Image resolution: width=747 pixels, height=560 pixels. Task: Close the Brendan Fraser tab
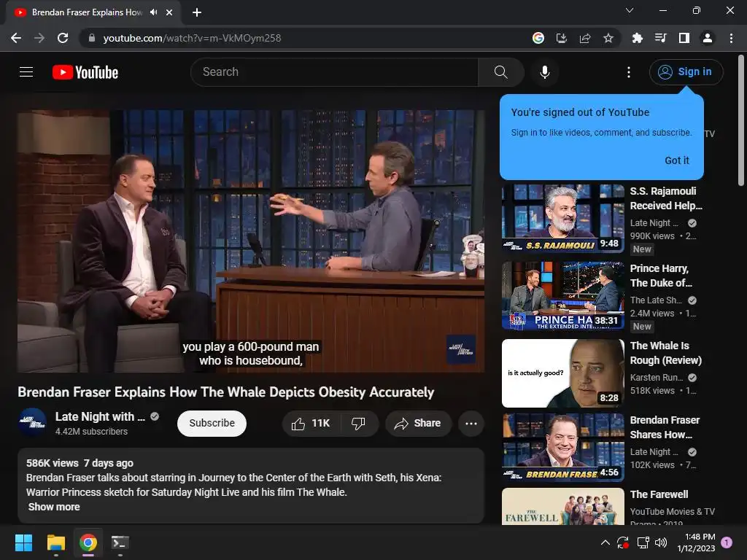tap(169, 12)
